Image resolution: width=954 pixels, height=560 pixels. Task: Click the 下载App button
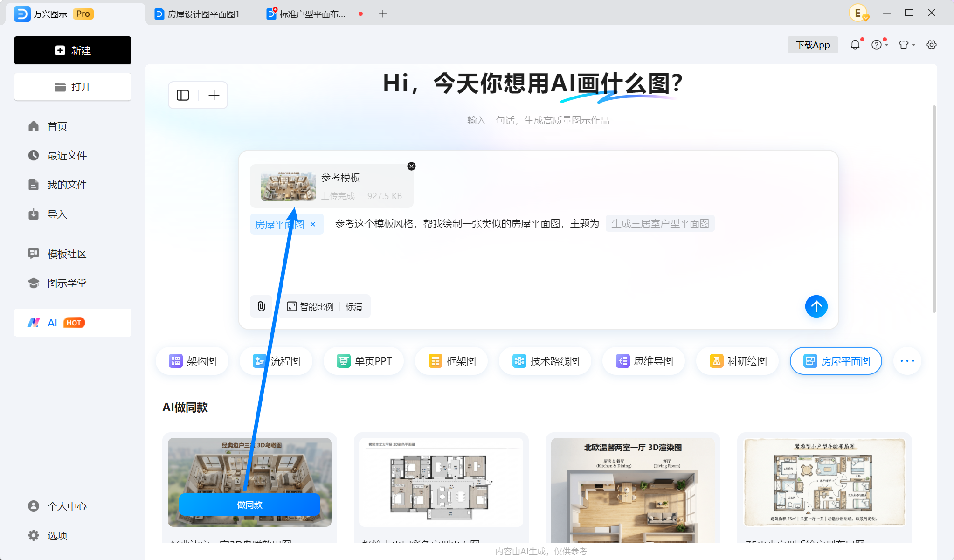pyautogui.click(x=813, y=45)
